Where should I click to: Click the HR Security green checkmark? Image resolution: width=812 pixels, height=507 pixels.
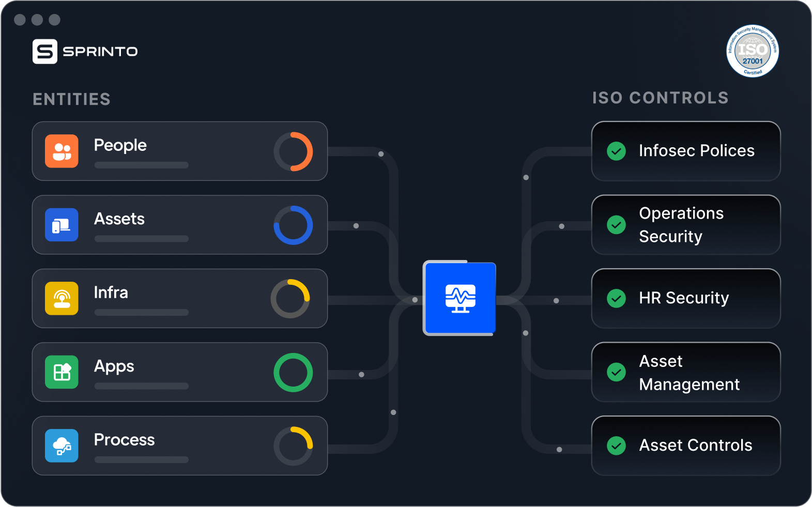click(x=616, y=298)
